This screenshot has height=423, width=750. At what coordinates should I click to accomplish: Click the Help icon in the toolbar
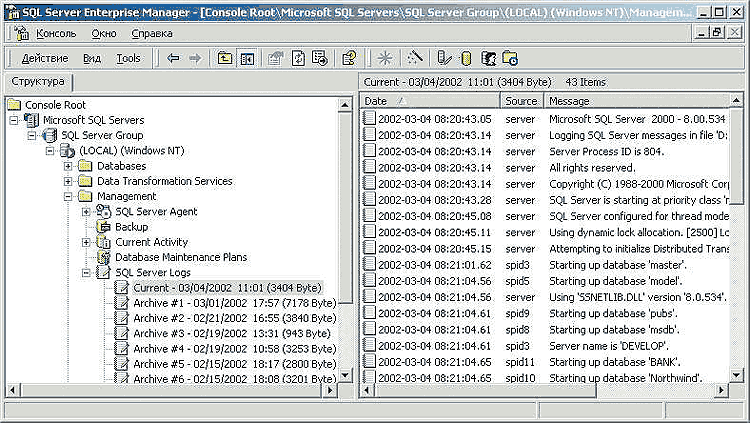click(348, 59)
